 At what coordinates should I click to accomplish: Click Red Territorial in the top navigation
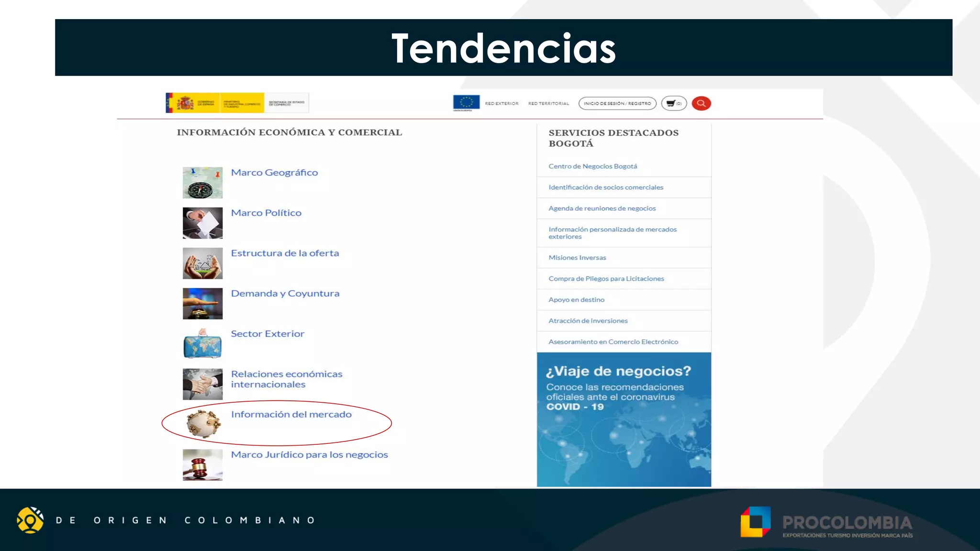[548, 103]
